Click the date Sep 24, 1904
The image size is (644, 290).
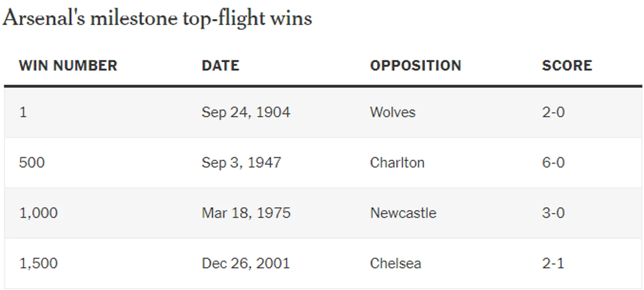[x=246, y=112]
